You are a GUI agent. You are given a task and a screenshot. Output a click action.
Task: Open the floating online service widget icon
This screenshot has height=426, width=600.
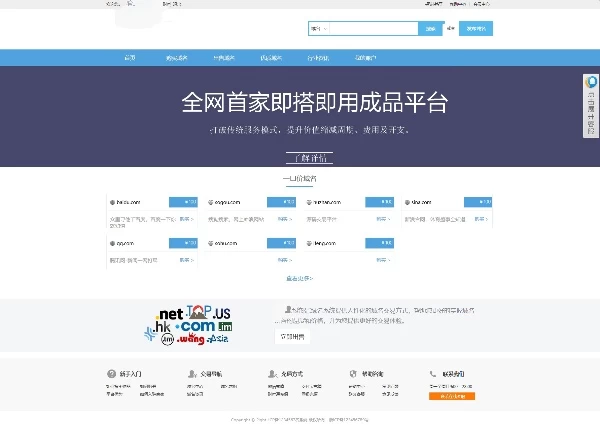pyautogui.click(x=591, y=82)
